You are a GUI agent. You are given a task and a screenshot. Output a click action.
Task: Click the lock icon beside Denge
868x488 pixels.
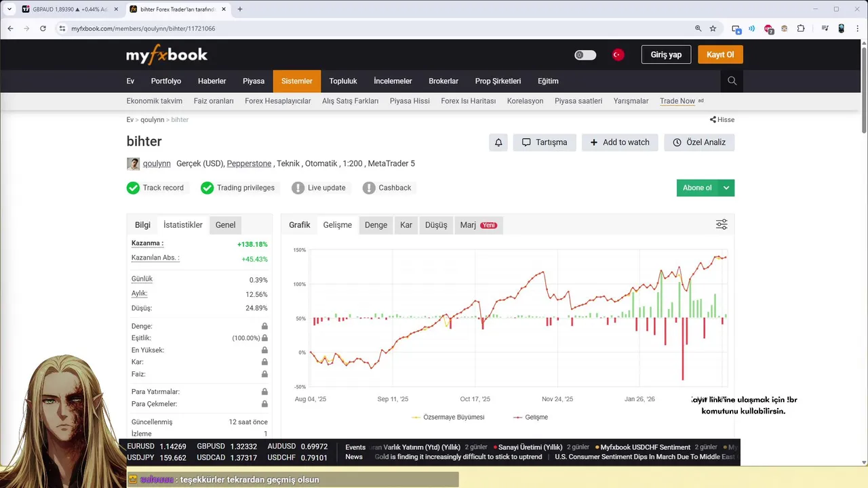pos(264,326)
